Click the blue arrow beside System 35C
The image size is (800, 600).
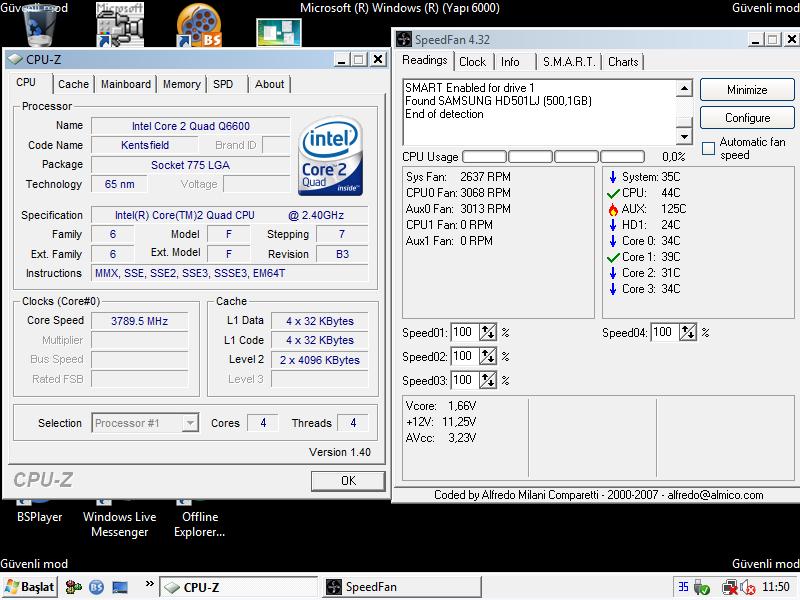pyautogui.click(x=613, y=177)
